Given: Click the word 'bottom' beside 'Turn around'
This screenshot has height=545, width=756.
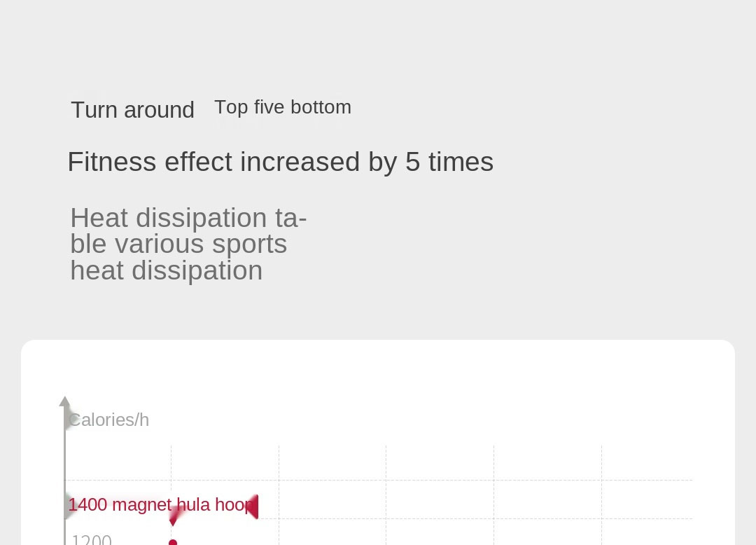Looking at the screenshot, I should pos(321,107).
